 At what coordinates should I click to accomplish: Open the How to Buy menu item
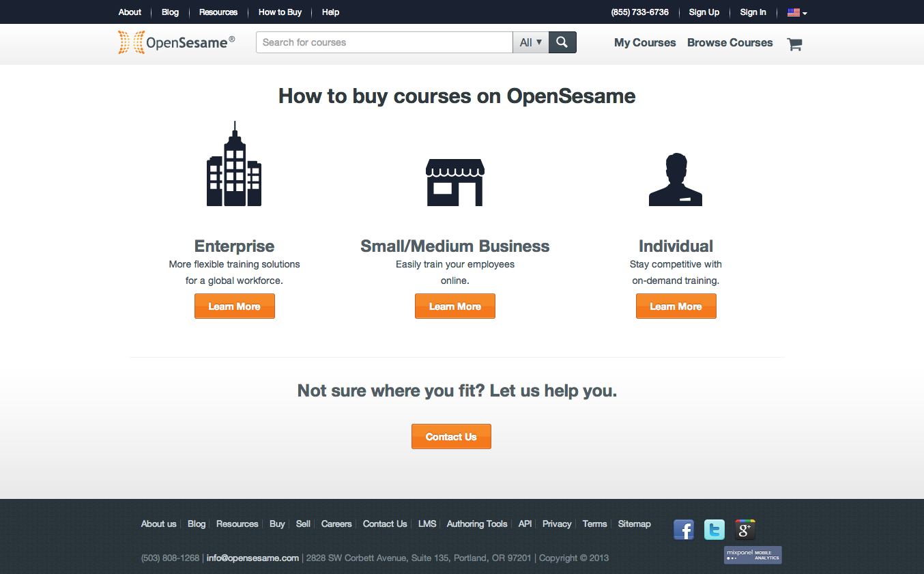point(280,12)
